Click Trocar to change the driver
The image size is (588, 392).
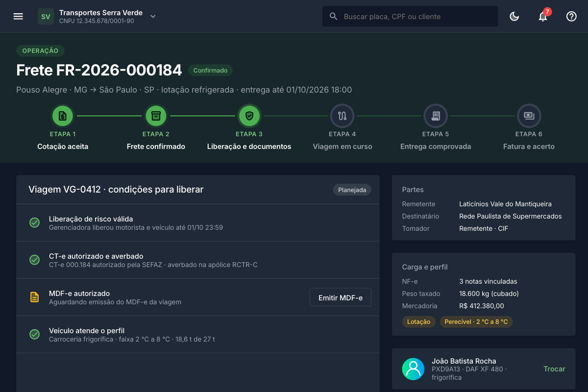[x=554, y=369]
